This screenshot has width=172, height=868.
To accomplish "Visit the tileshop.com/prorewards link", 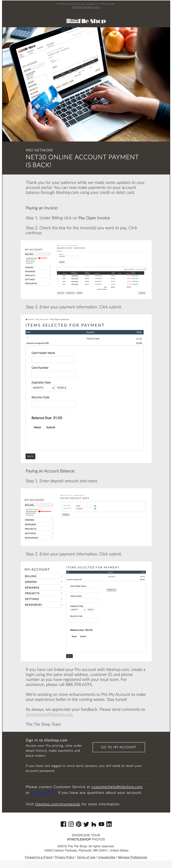I will click(x=58, y=804).
